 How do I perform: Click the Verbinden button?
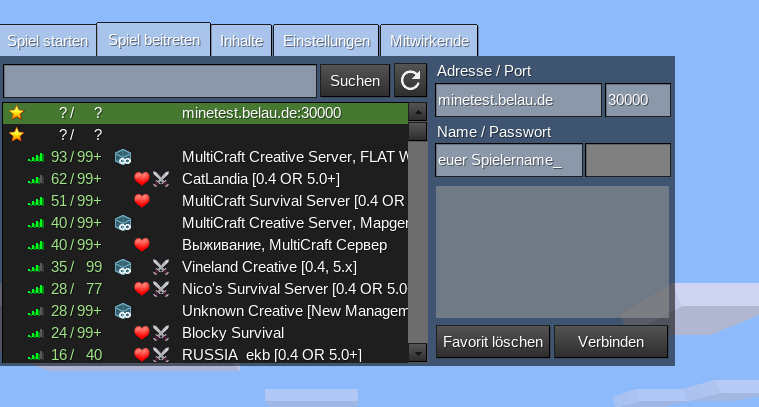pyautogui.click(x=611, y=341)
